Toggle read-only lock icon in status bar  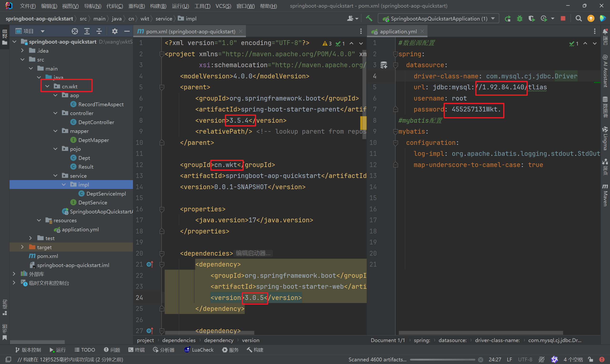(590, 359)
